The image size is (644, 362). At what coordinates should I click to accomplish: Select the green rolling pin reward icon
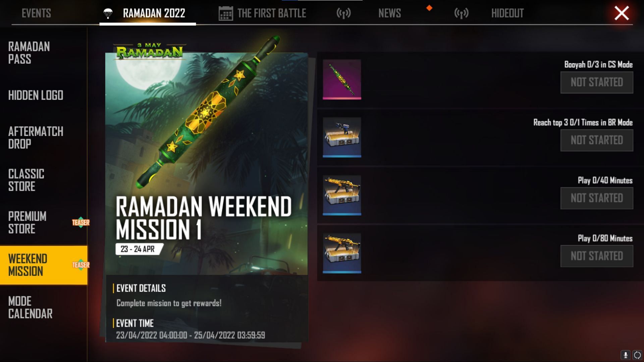[342, 79]
